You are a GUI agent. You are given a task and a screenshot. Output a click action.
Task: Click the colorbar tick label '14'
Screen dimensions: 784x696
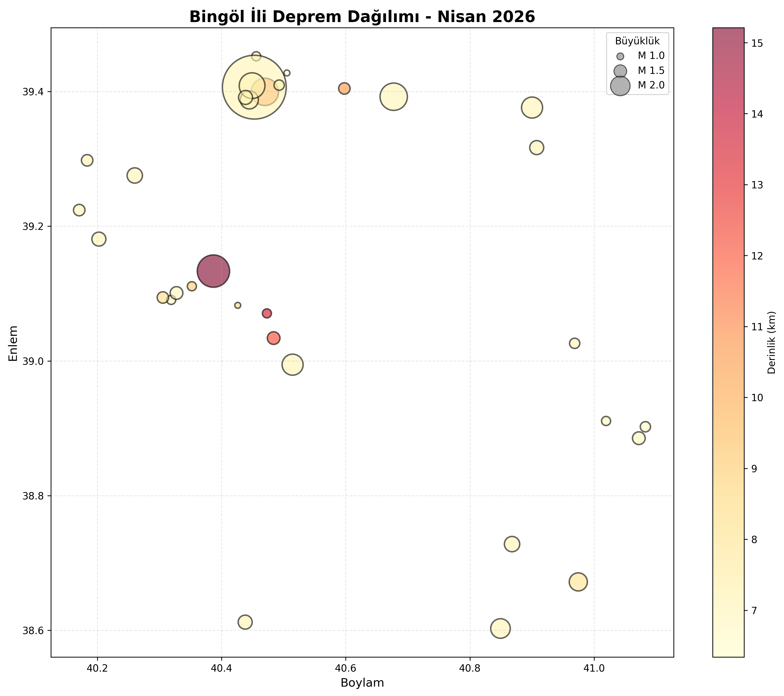click(x=757, y=114)
